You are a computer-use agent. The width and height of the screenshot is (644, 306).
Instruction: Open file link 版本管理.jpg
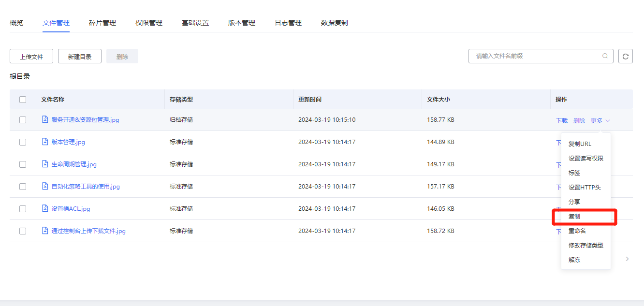(68, 142)
